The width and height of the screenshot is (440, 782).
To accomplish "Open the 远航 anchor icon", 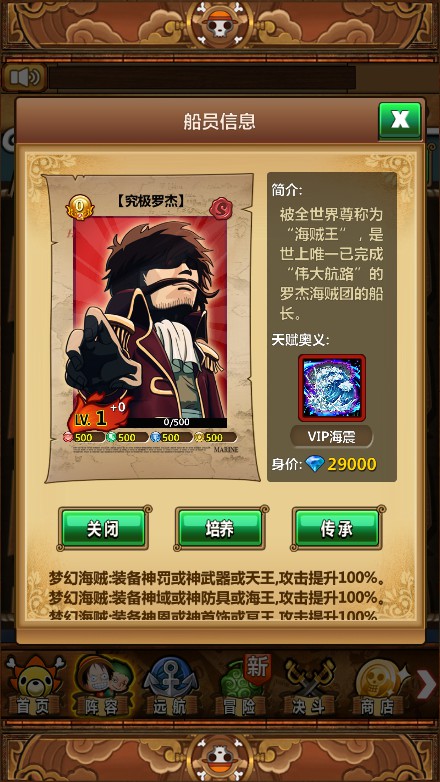I will coord(172,686).
